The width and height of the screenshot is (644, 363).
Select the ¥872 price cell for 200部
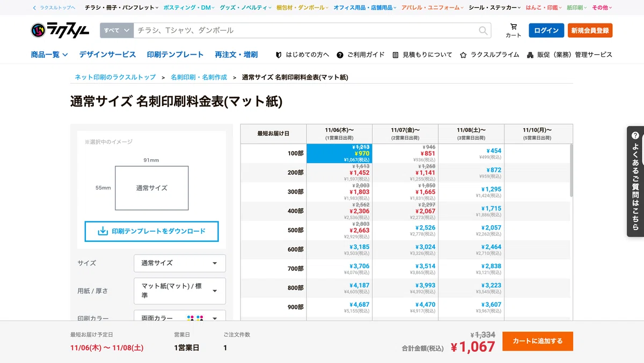click(x=471, y=173)
